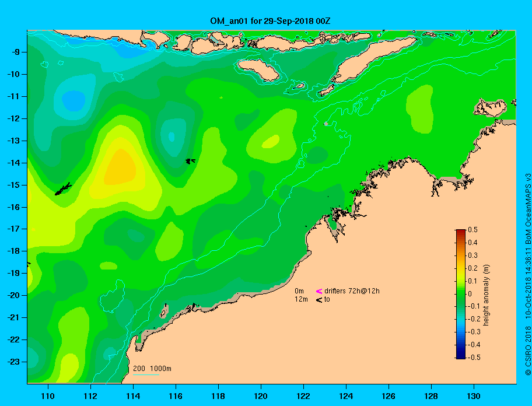Click the 0.1 colorbar tick label

click(473, 281)
